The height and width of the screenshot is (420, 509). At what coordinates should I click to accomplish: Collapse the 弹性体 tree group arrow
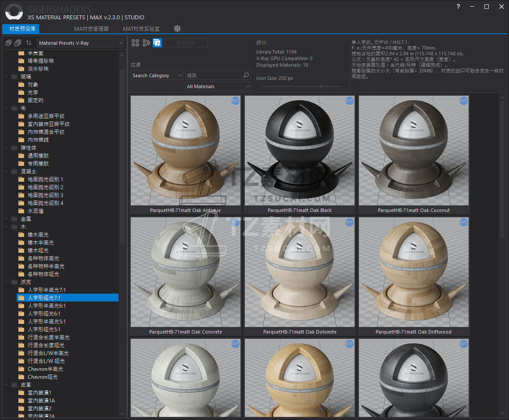(x=6, y=148)
